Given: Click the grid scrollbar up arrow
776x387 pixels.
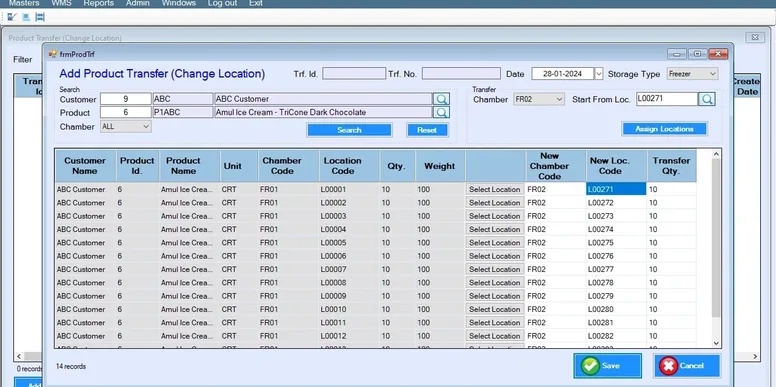Looking at the screenshot, I should point(716,154).
